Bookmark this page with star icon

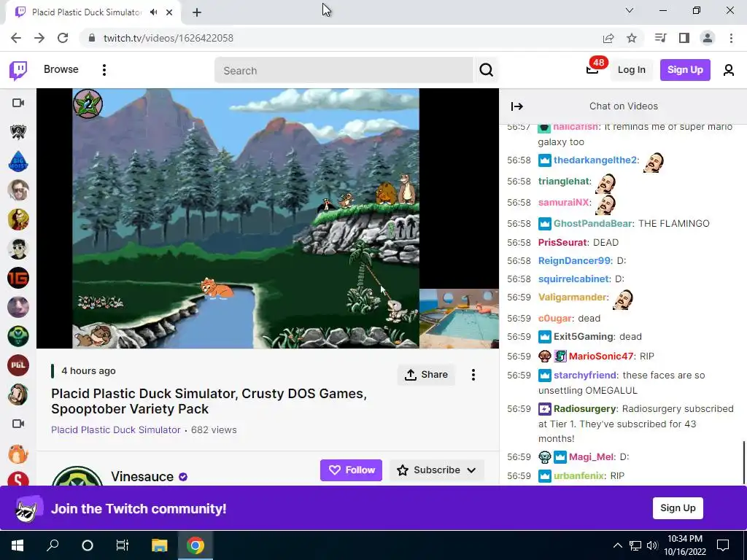632,38
